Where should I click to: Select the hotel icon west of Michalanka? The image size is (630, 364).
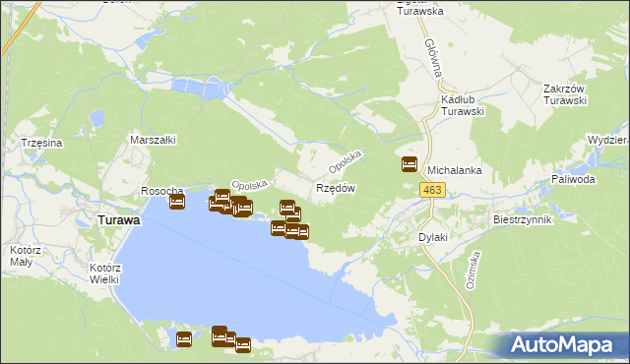click(409, 164)
